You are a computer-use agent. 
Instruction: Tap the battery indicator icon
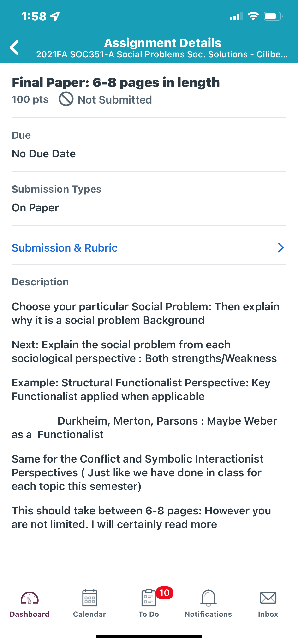click(x=273, y=17)
